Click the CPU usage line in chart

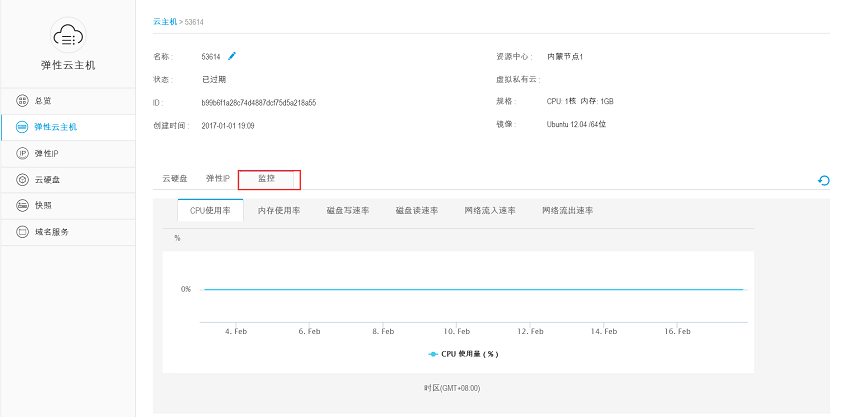472,290
